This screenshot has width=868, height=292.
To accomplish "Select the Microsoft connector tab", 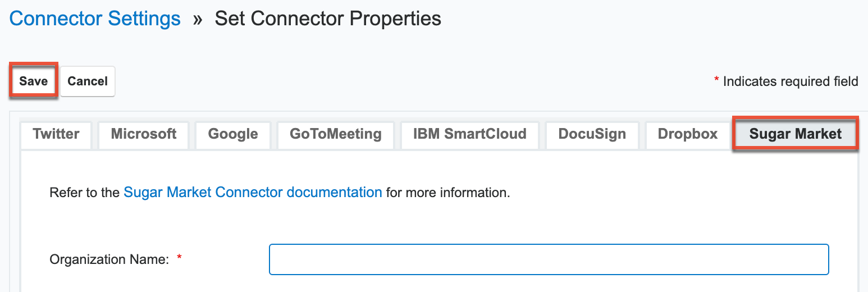I will tap(144, 134).
